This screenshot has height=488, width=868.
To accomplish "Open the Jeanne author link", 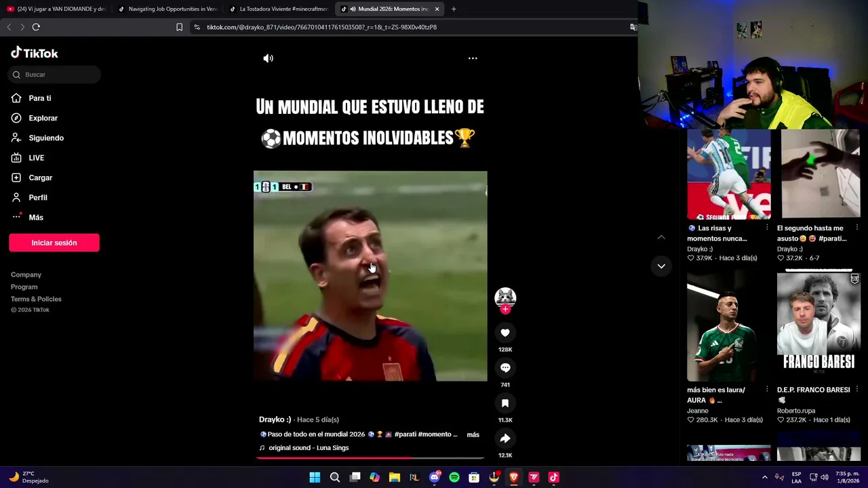I will pos(698,411).
